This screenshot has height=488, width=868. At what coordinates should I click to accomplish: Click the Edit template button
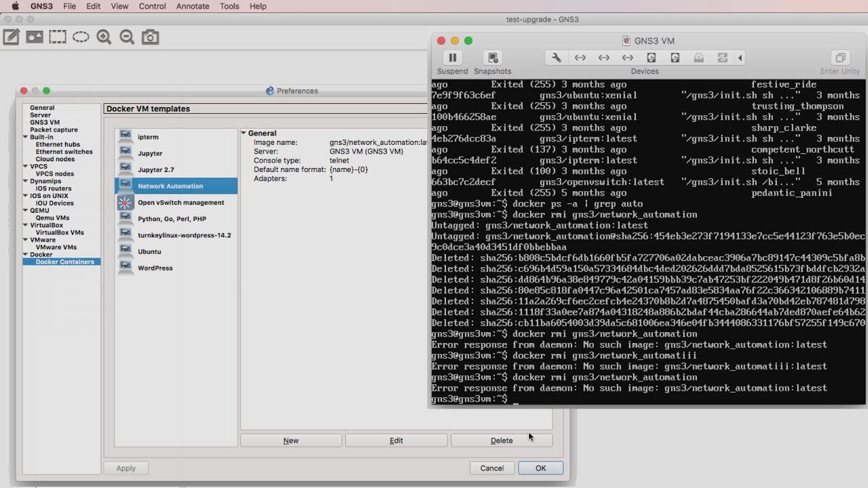[x=396, y=441]
